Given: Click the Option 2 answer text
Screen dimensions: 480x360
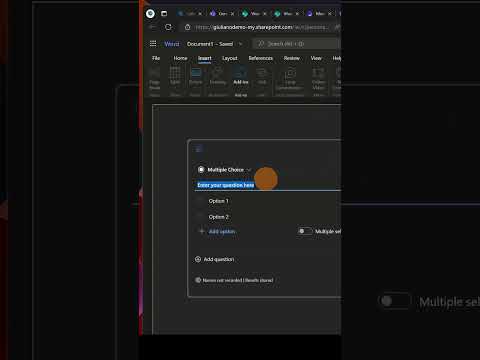Looking at the screenshot, I should pos(219,217).
